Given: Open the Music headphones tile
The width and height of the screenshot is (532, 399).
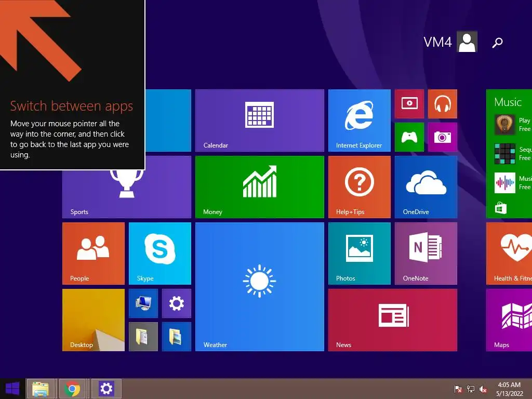Looking at the screenshot, I should click(x=443, y=104).
